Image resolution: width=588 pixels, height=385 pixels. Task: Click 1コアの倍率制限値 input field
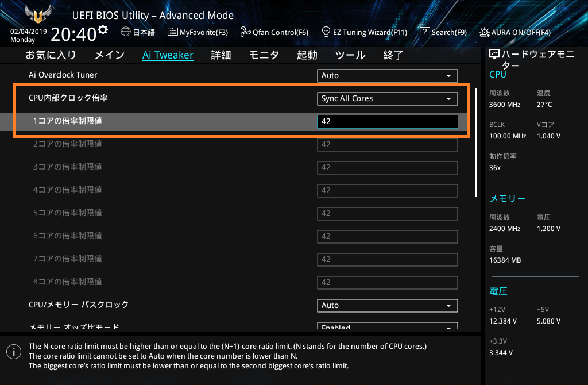(x=388, y=122)
